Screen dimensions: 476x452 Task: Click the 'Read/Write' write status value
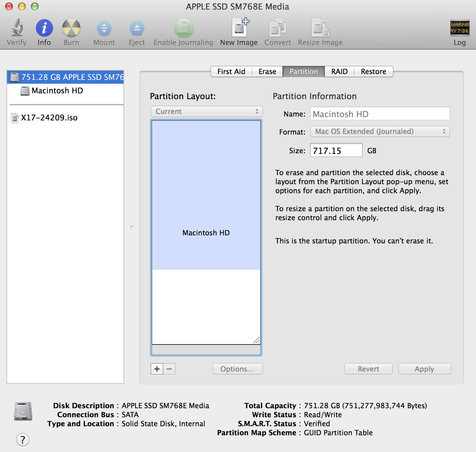point(323,415)
